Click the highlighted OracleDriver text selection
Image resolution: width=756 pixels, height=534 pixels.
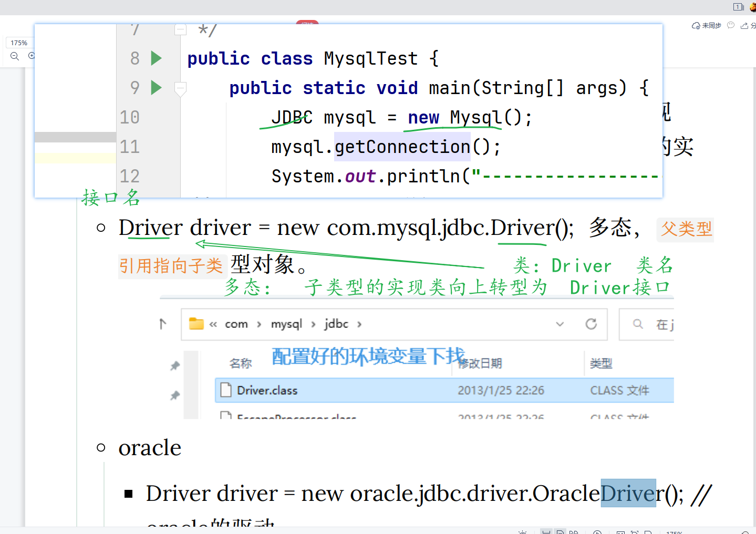coord(628,493)
